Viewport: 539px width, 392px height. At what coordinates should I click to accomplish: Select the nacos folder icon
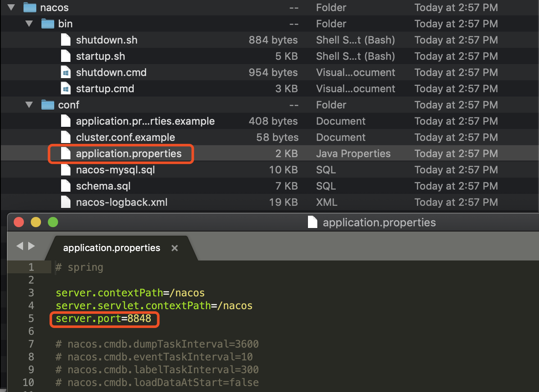(29, 7)
